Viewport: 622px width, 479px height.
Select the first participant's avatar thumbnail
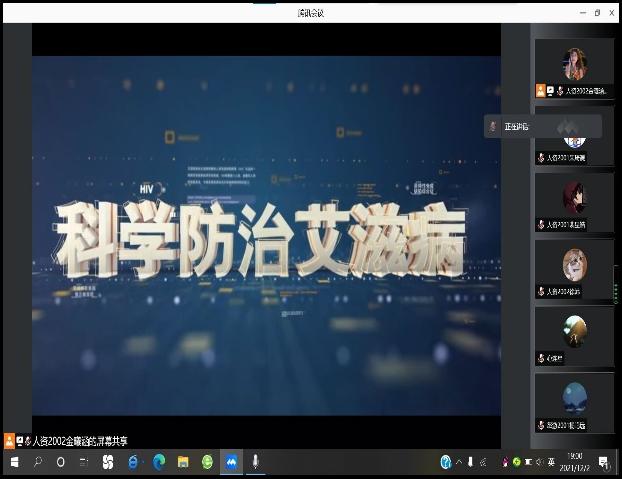click(x=574, y=63)
